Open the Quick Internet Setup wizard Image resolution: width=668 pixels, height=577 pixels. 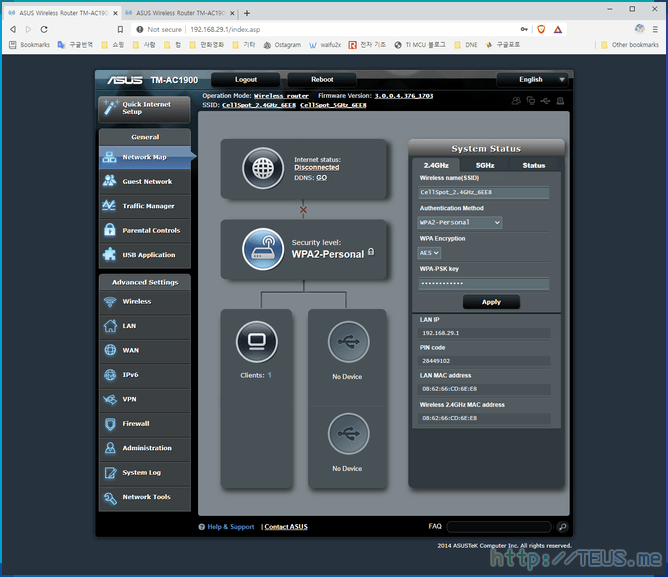tap(144, 109)
